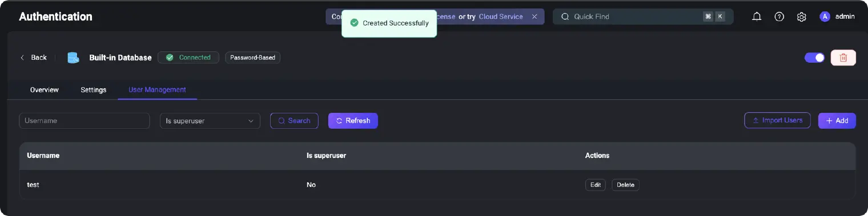Image resolution: width=868 pixels, height=216 pixels.
Task: Switch to the Settings tab
Action: point(94,90)
